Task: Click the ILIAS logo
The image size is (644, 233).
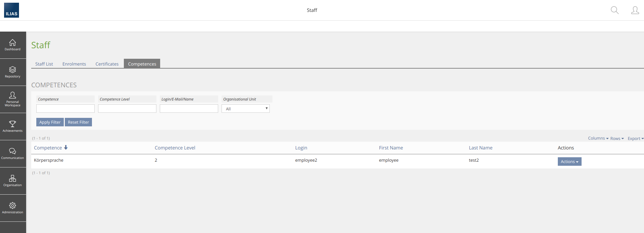Action: click(x=12, y=10)
